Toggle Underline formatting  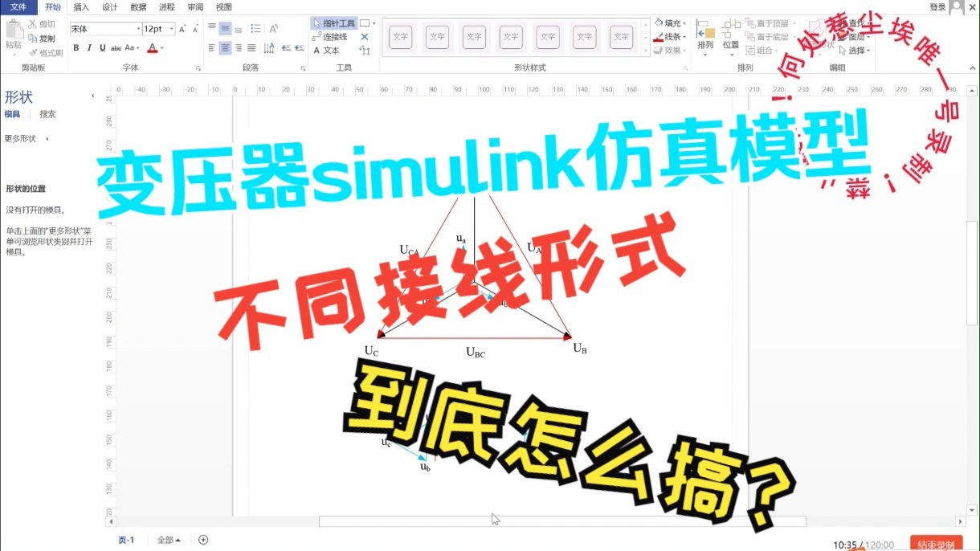click(102, 48)
